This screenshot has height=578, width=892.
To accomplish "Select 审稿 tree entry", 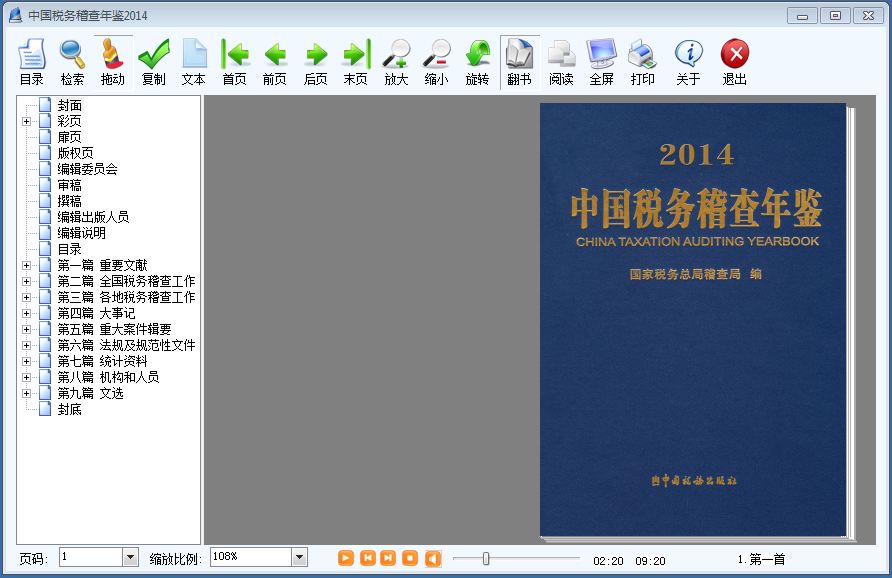I will tap(69, 185).
